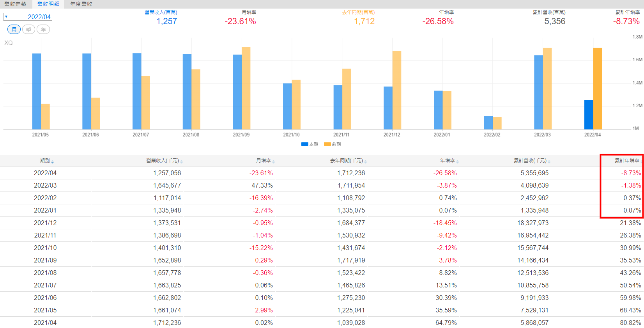Select the 營收明細 tab
This screenshot has width=644, height=328.
(x=48, y=4)
